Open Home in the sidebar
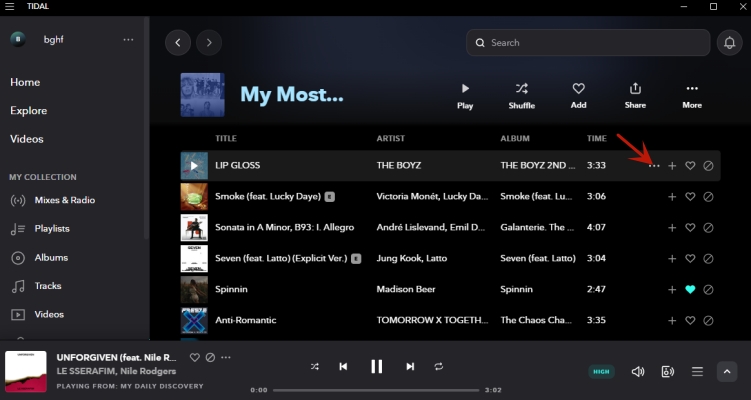Screen dimensions: 751x400 pyautogui.click(x=25, y=82)
